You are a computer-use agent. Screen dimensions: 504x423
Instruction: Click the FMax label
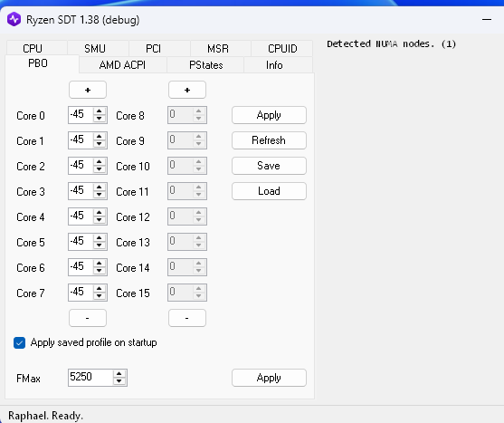coord(28,379)
